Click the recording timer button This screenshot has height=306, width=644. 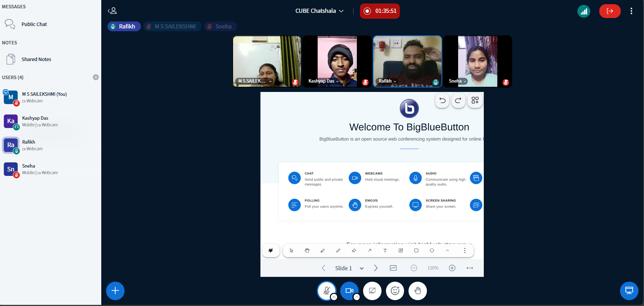380,11
